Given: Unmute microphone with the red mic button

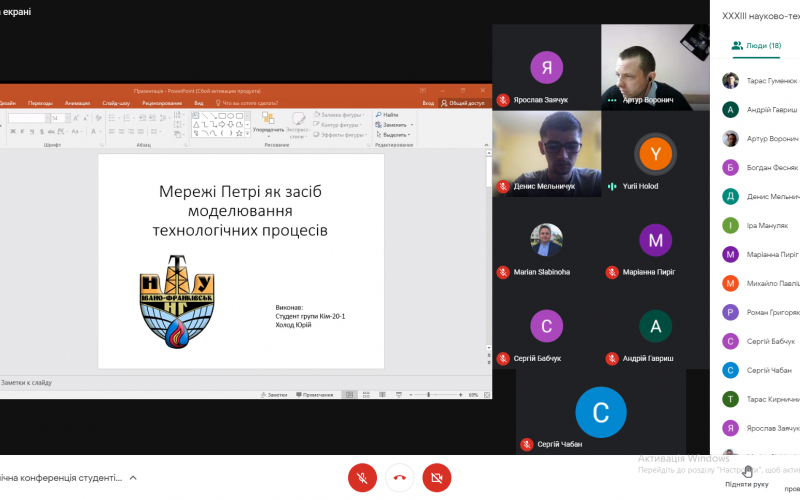Looking at the screenshot, I should point(362,478).
